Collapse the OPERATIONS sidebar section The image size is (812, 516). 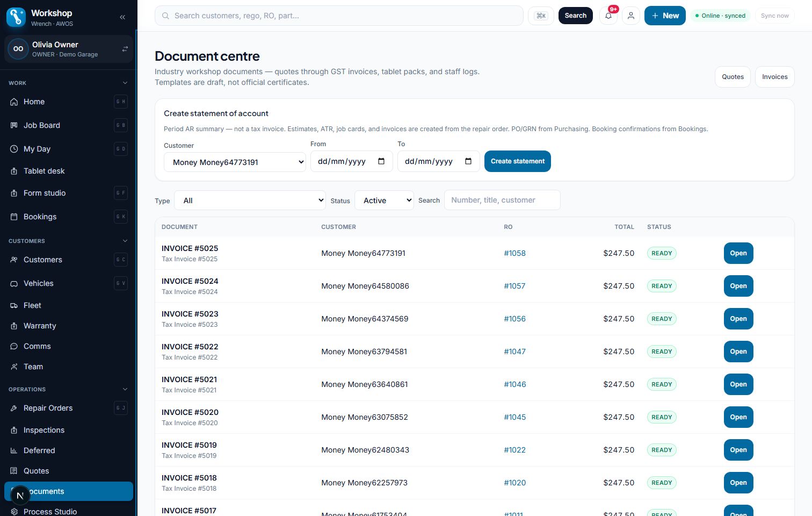coord(125,389)
